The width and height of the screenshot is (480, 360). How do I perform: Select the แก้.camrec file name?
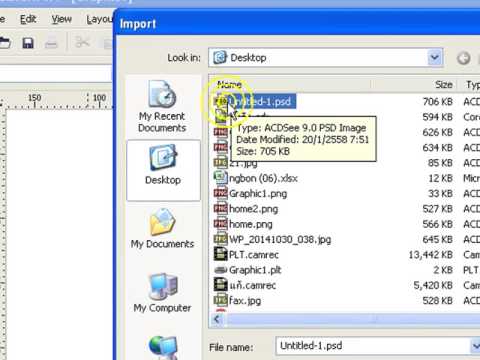pyautogui.click(x=252, y=285)
